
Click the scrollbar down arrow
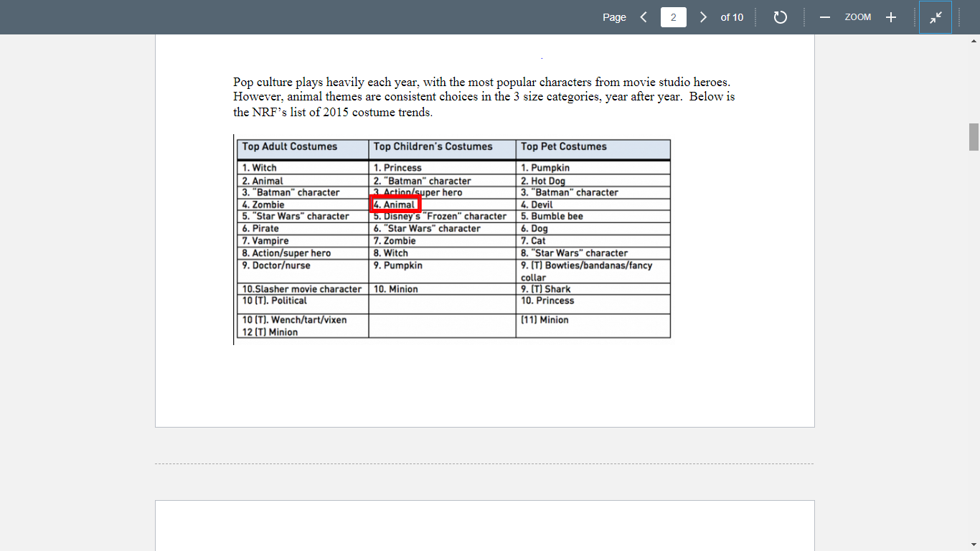[974, 544]
